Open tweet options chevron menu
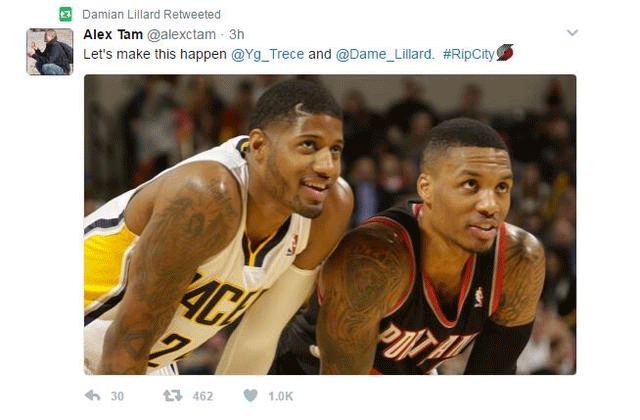 (x=572, y=33)
